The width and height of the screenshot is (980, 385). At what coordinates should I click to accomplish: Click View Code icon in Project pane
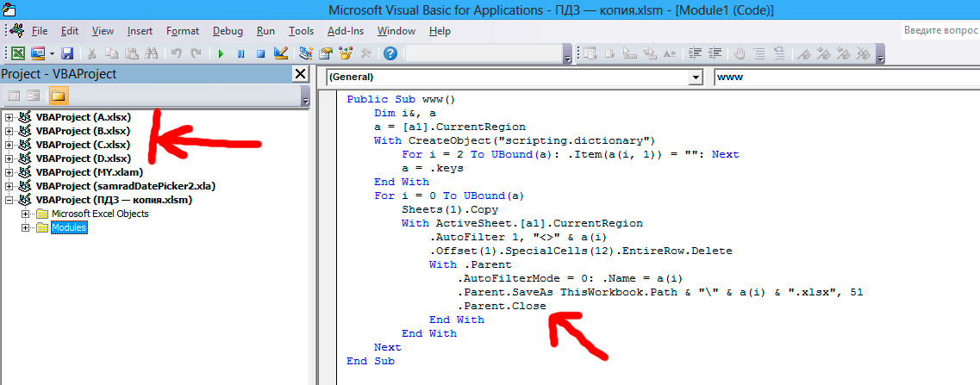tap(15, 96)
